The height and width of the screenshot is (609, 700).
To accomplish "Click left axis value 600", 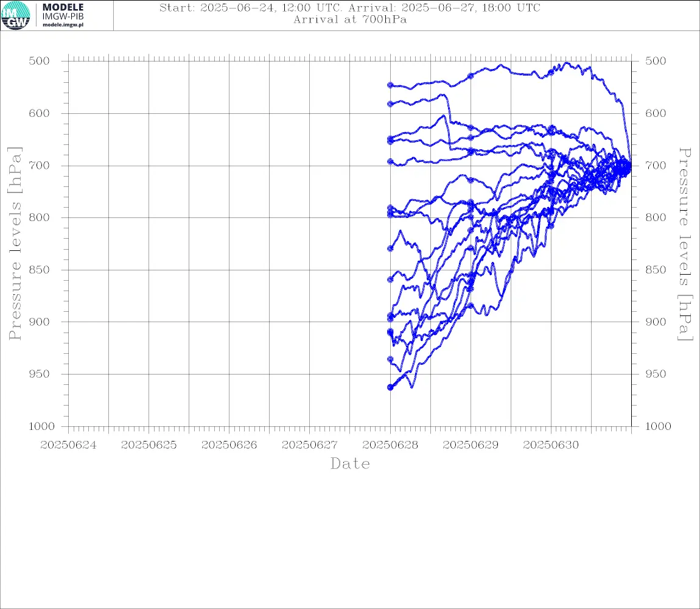I will [x=40, y=113].
